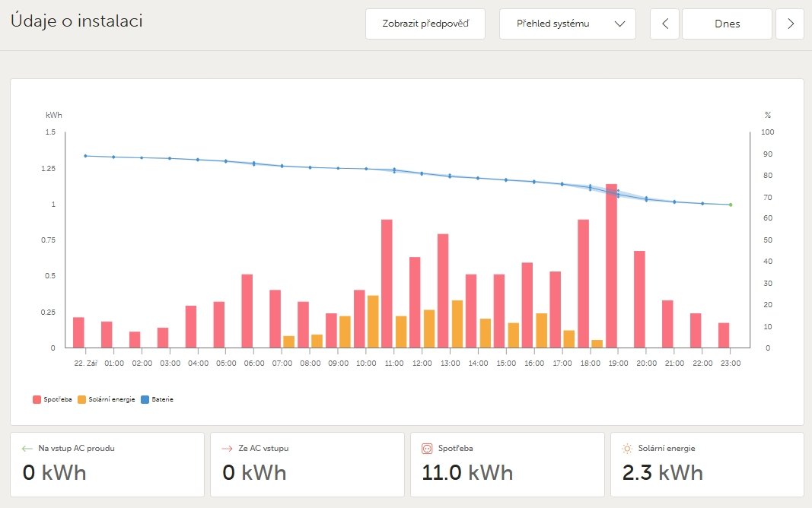Click the Solární energie 2.3 kWh card
The image size is (812, 508).
click(707, 464)
